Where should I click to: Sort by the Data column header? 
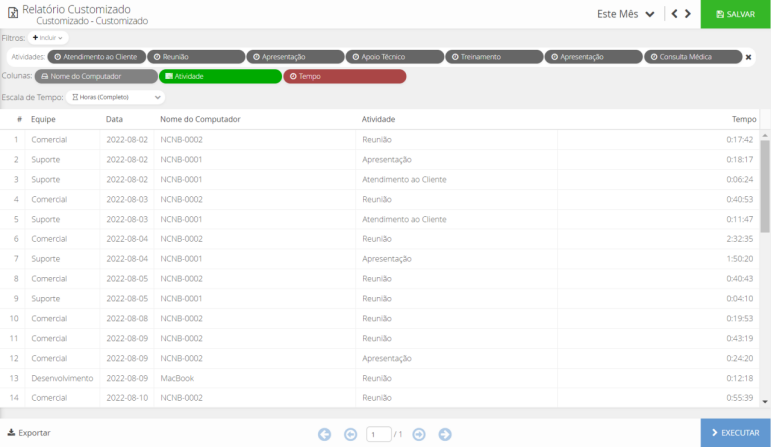(114, 119)
